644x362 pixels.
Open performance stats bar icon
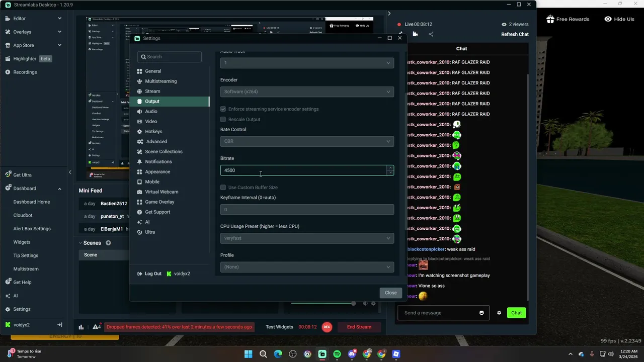coord(81,327)
